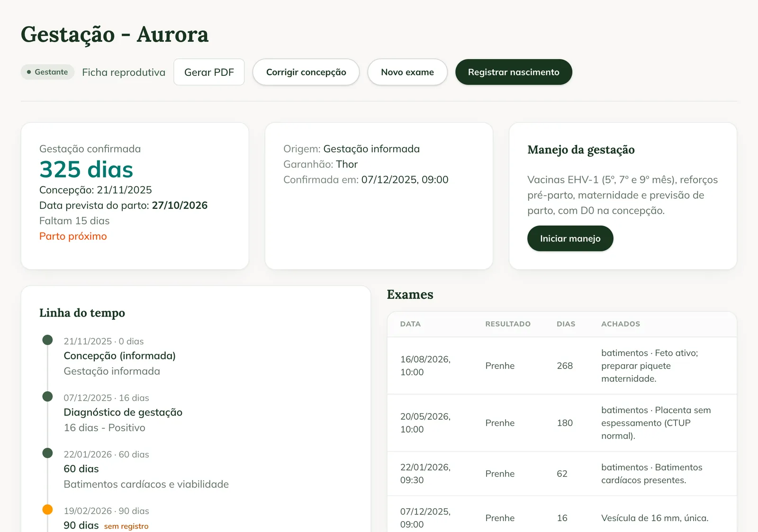Image resolution: width=758 pixels, height=532 pixels.
Task: Click the RESULTADO column header
Action: (508, 324)
